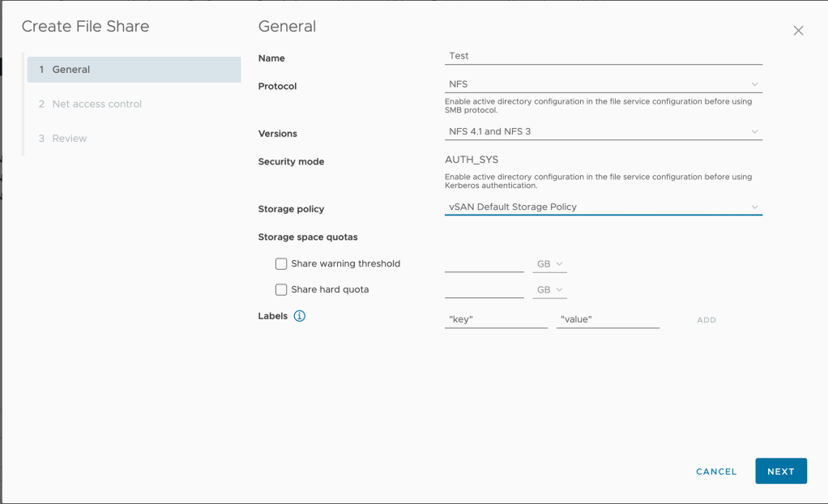Click the label "key" input field
This screenshot has height=504, width=828.
[496, 319]
